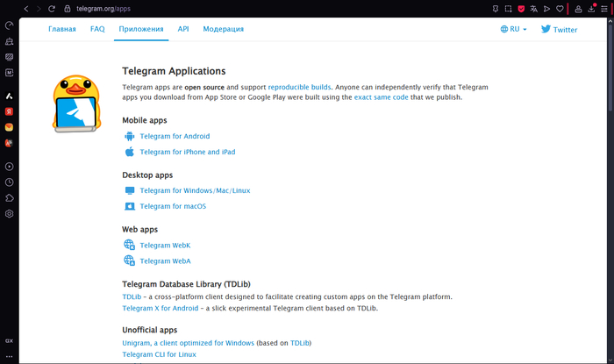The image size is (614, 364).
Task: Open History clock icon in sidebar
Action: (x=9, y=182)
